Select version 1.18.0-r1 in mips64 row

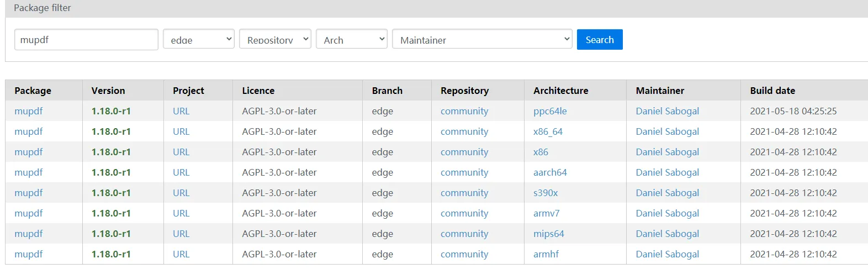(111, 234)
